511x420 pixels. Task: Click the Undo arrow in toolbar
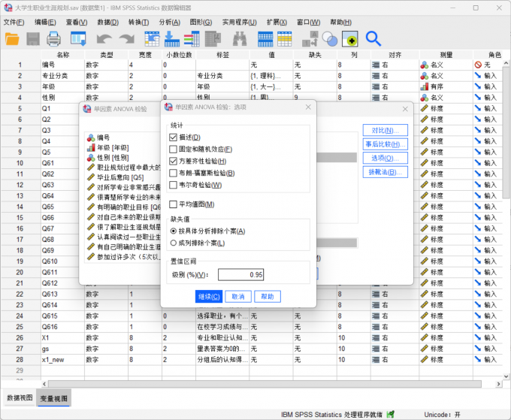click(104, 38)
